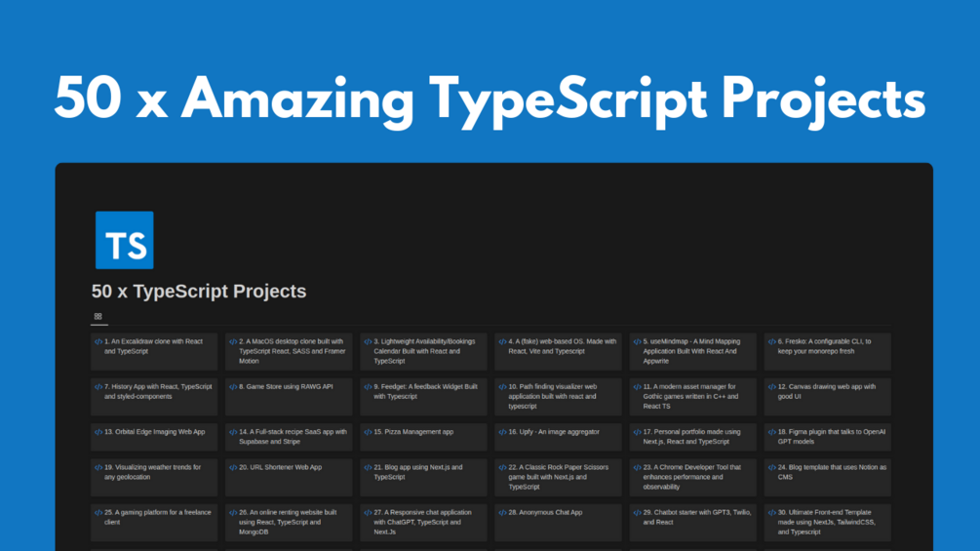Open card 12 Canvas drawing web app
The image size is (980, 551).
(x=828, y=397)
